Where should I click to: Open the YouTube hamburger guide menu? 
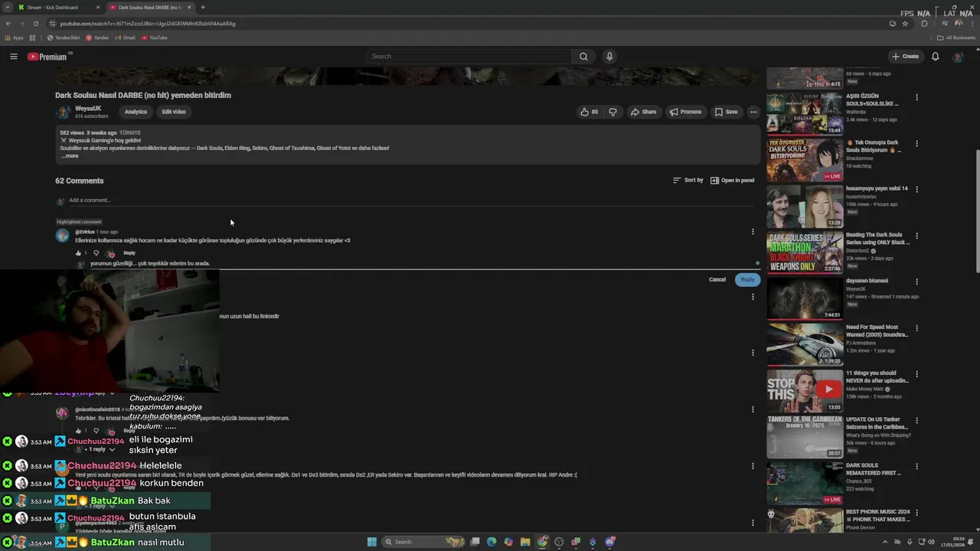(13, 57)
